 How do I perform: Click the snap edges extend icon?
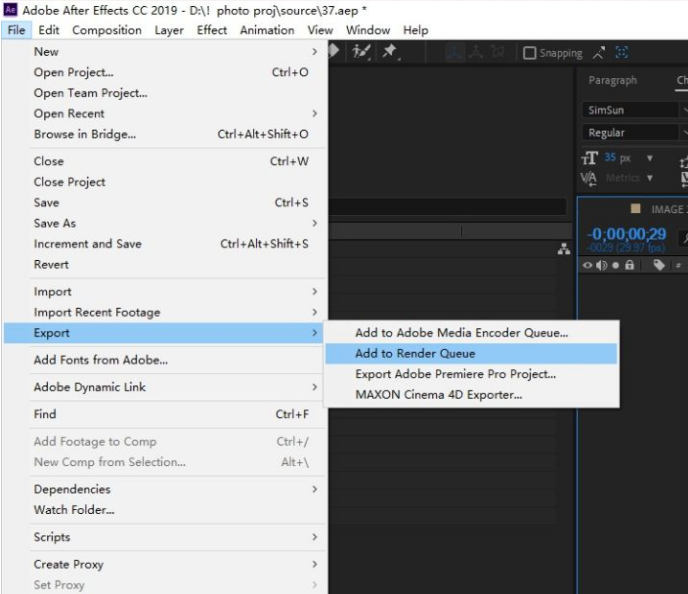pyautogui.click(x=599, y=53)
